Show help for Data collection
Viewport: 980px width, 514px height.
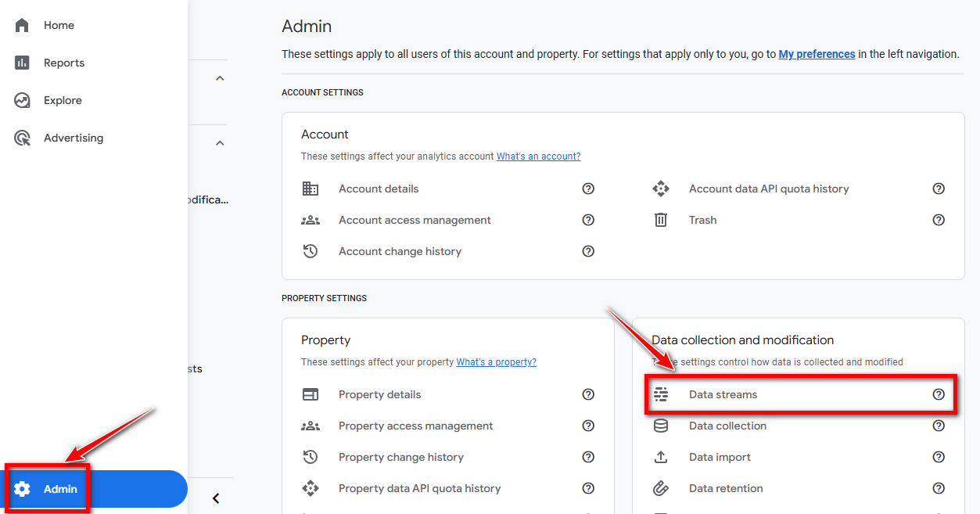939,426
